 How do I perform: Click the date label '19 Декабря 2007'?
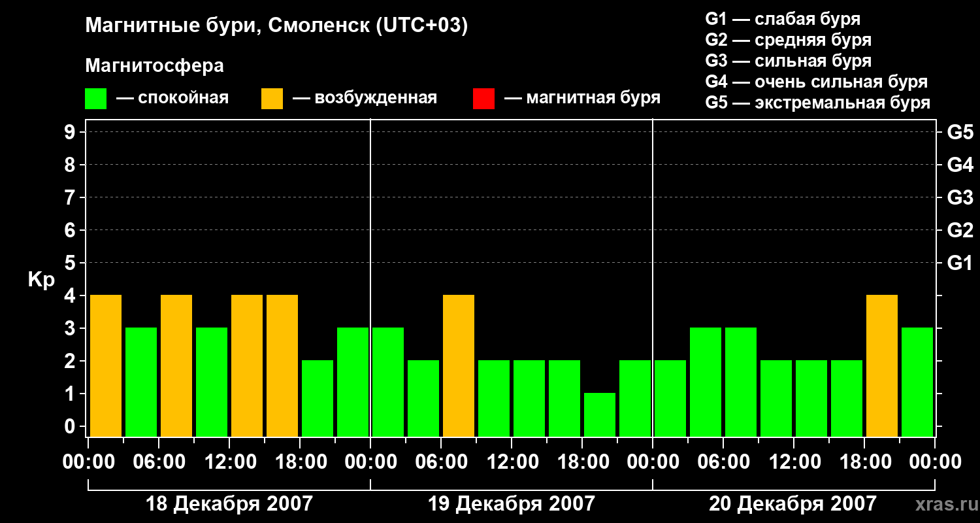point(512,504)
